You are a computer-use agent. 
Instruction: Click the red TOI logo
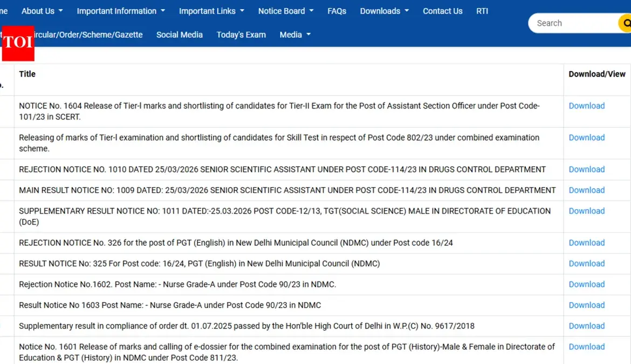tap(18, 44)
